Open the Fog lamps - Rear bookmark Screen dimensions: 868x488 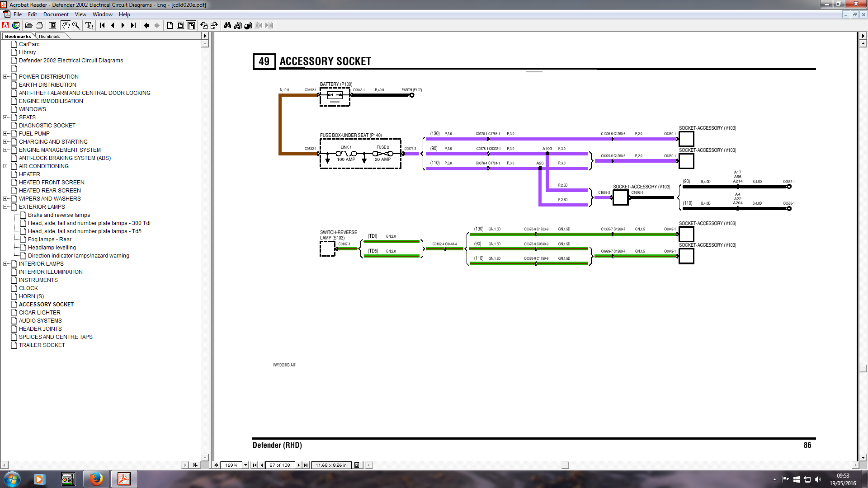click(50, 239)
